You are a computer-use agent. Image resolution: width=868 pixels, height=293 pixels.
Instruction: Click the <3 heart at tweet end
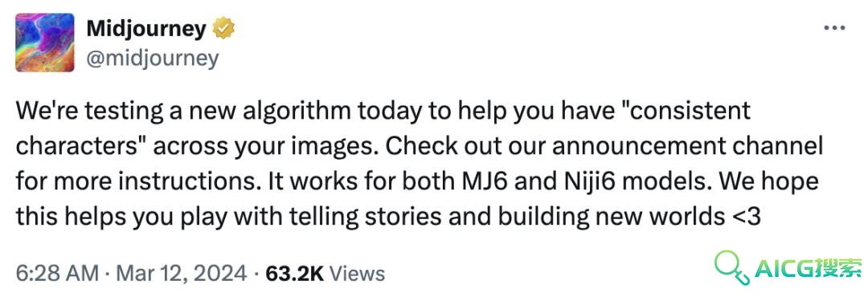[745, 218]
